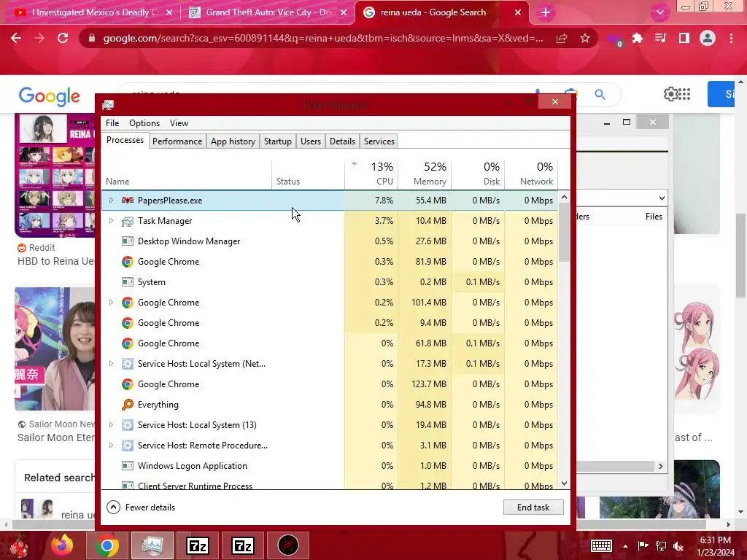747x560 pixels.
Task: Open the first 7-Zip taskbar icon
Action: pyautogui.click(x=198, y=545)
